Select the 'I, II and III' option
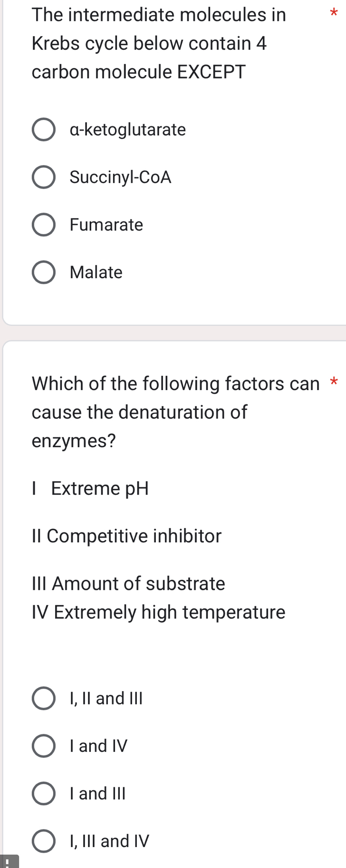 click(43, 699)
